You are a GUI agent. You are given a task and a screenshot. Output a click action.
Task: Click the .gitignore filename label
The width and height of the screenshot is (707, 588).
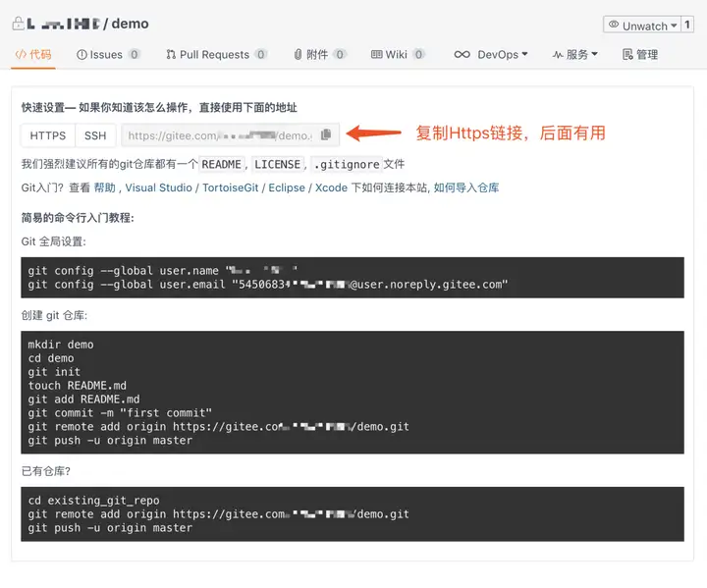[347, 164]
